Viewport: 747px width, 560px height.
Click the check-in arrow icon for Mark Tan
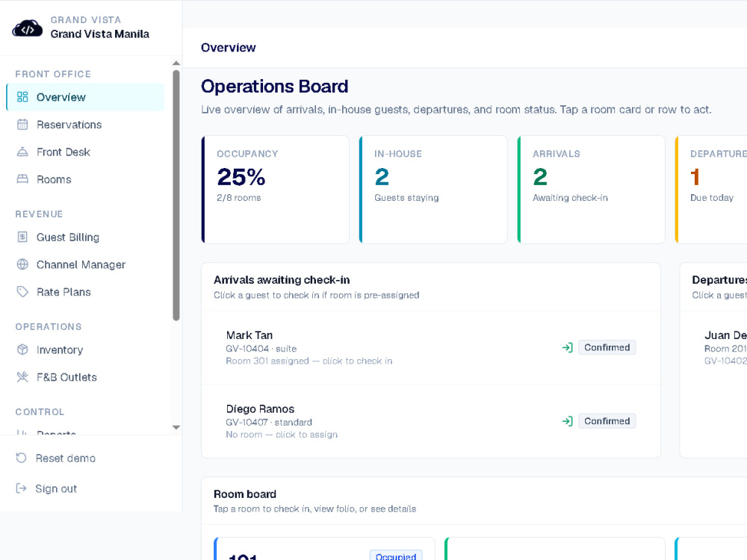(567, 348)
